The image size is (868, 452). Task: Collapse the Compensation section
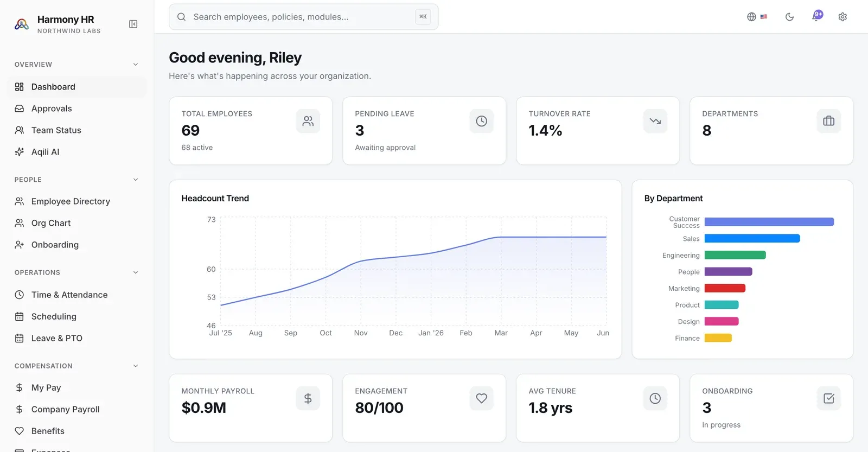click(136, 366)
